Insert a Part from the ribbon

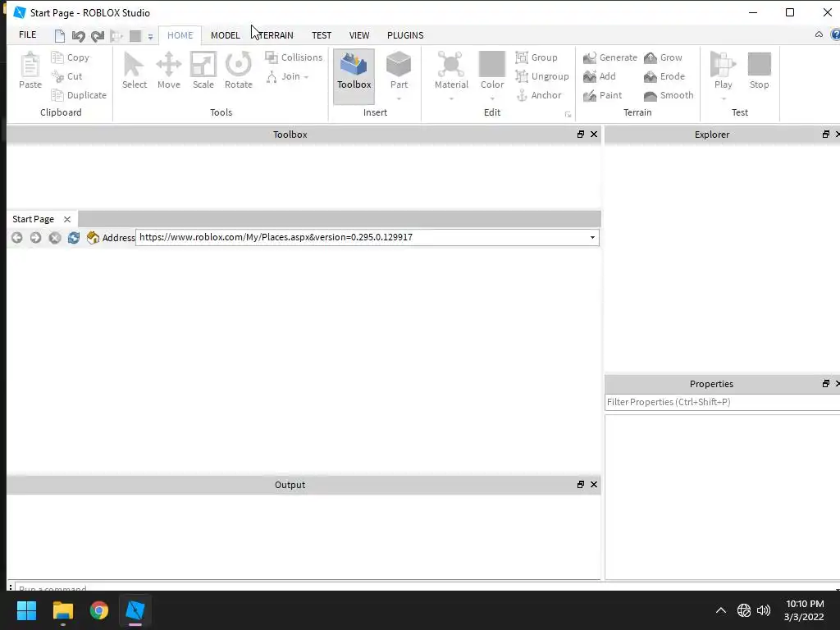pos(399,71)
